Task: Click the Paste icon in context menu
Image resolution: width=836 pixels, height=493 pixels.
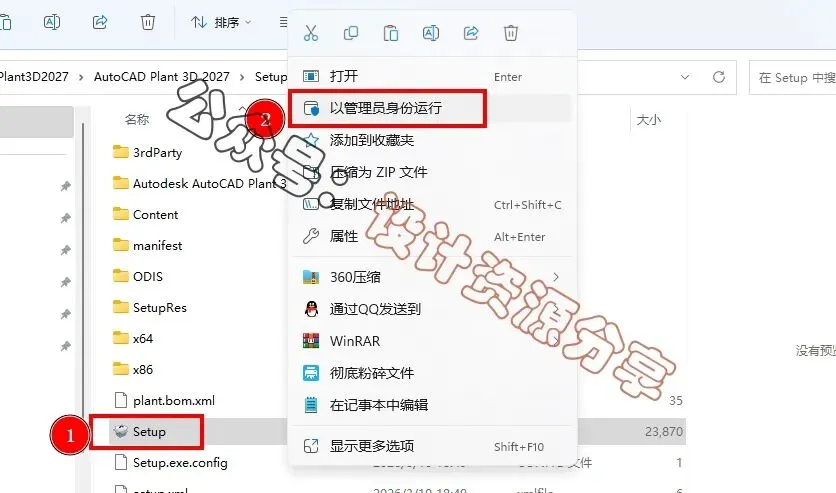Action: 391,33
